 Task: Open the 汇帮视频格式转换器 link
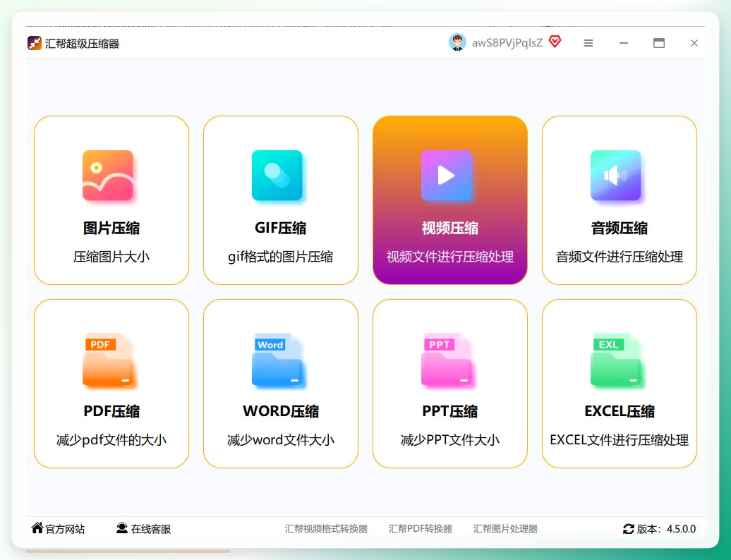[326, 529]
